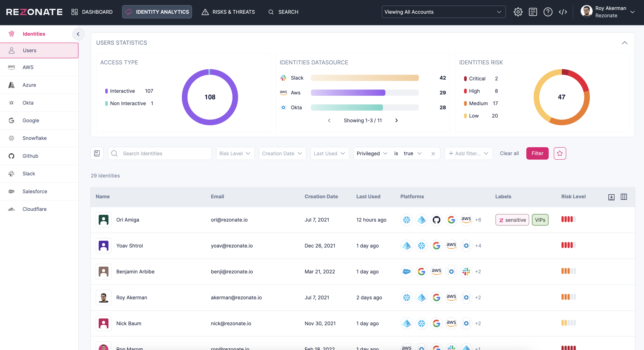644x350 pixels.
Task: Open the column chooser icon
Action: coord(624,197)
